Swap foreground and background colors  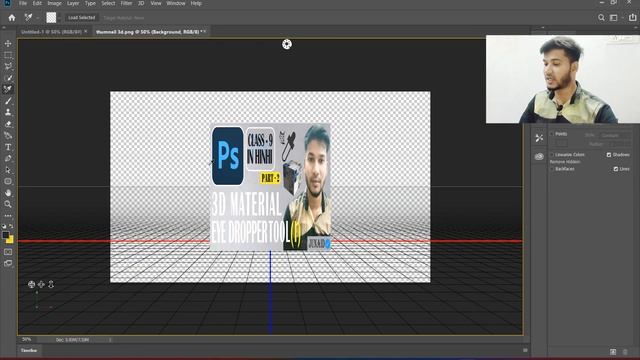click(x=11, y=226)
